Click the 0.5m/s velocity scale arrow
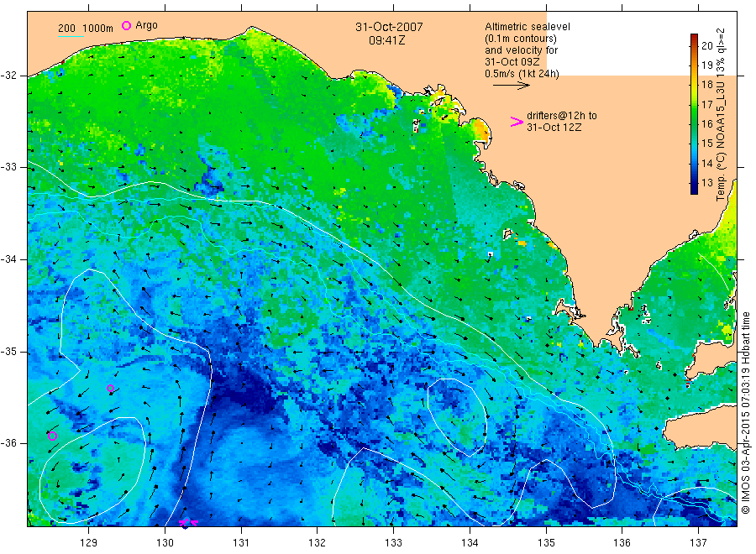 (511, 86)
